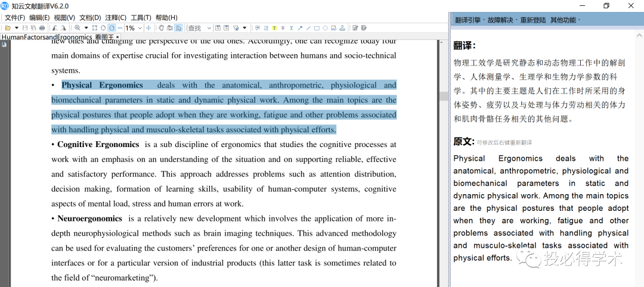Click 重新登陆 to log in again
Image resolution: width=644 pixels, height=287 pixels.
coord(533,20)
